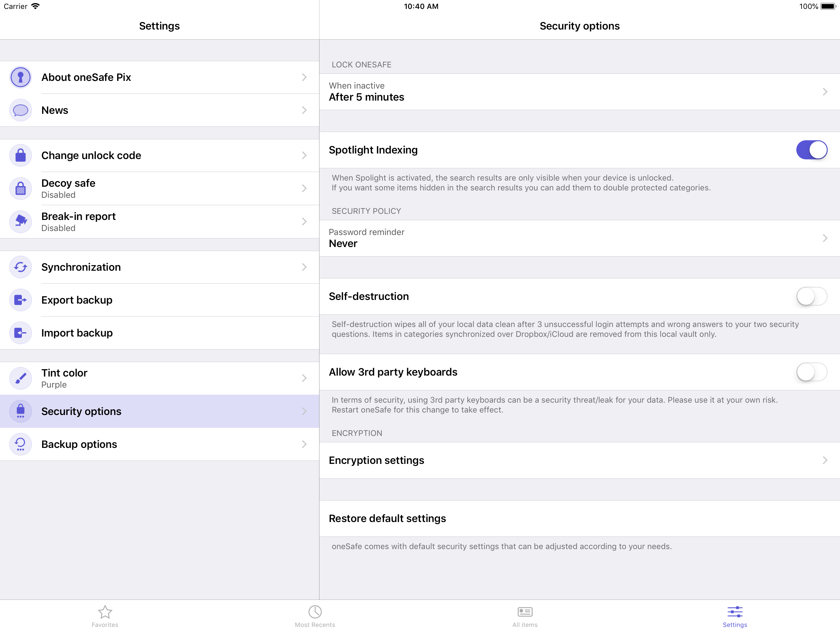Click the Synchronization arrows icon
The height and width of the screenshot is (630, 840).
21,267
